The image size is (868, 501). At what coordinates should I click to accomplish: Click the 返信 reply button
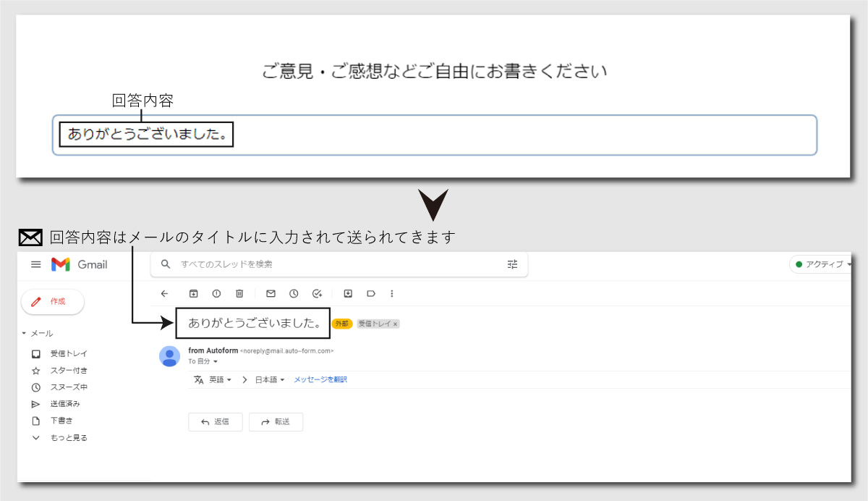tap(215, 422)
